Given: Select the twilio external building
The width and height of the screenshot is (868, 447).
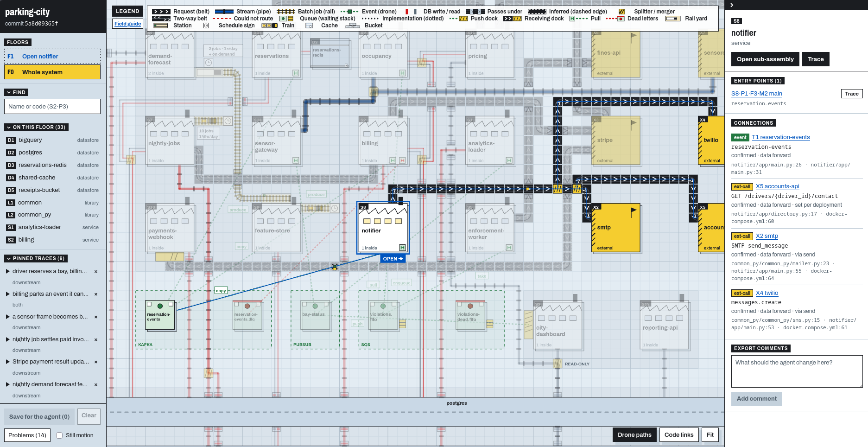Looking at the screenshot, I should (711, 140).
